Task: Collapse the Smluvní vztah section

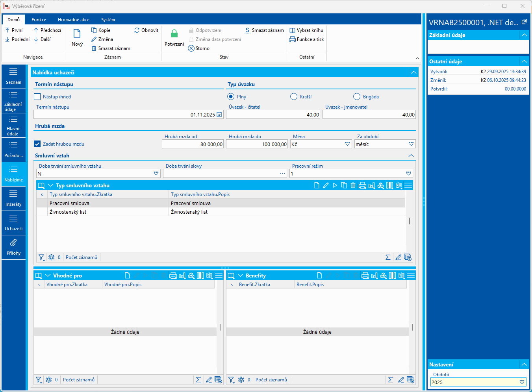Action: click(x=411, y=156)
